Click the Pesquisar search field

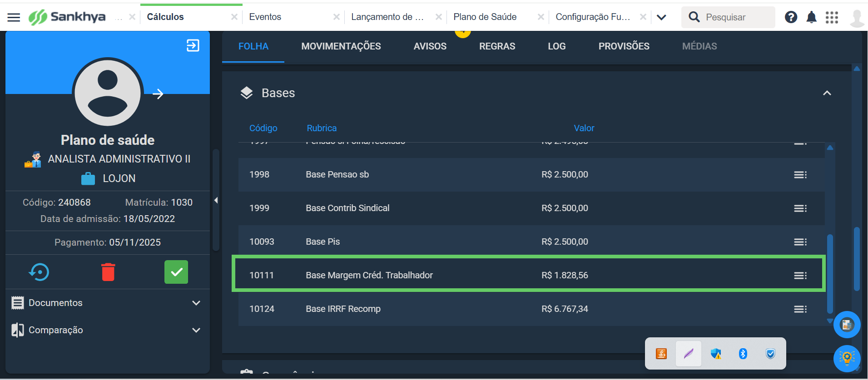[x=728, y=17]
